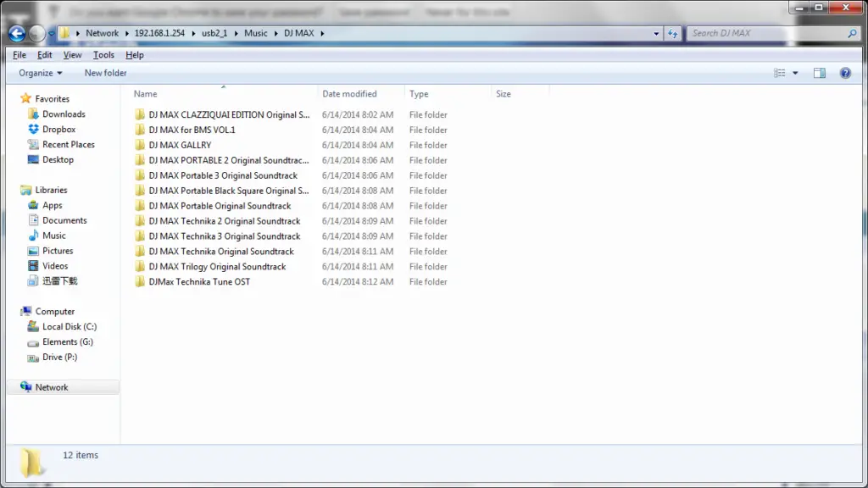Expand the arrow after Music breadcrumb

[275, 33]
